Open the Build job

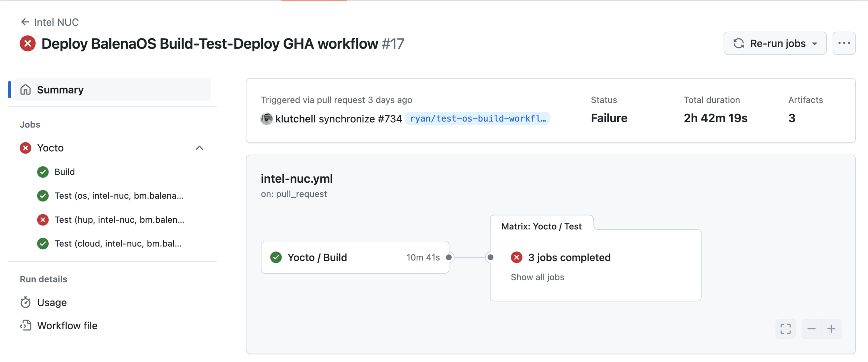[65, 172]
